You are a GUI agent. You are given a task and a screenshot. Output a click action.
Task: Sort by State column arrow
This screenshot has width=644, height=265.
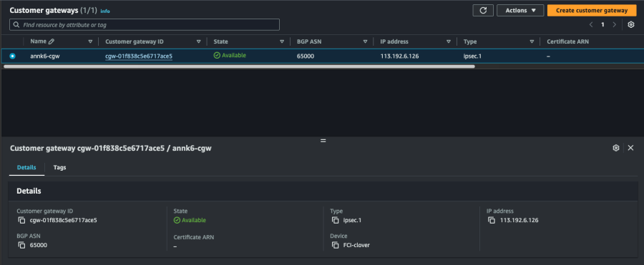tap(282, 42)
